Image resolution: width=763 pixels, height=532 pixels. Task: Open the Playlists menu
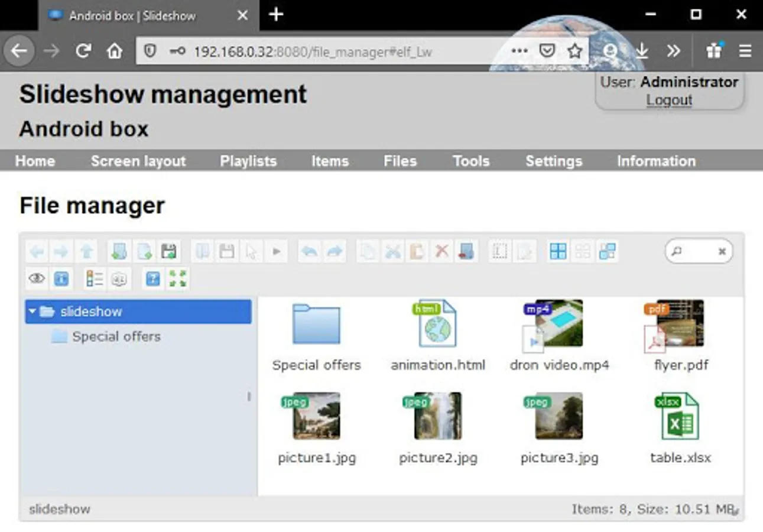(x=248, y=161)
